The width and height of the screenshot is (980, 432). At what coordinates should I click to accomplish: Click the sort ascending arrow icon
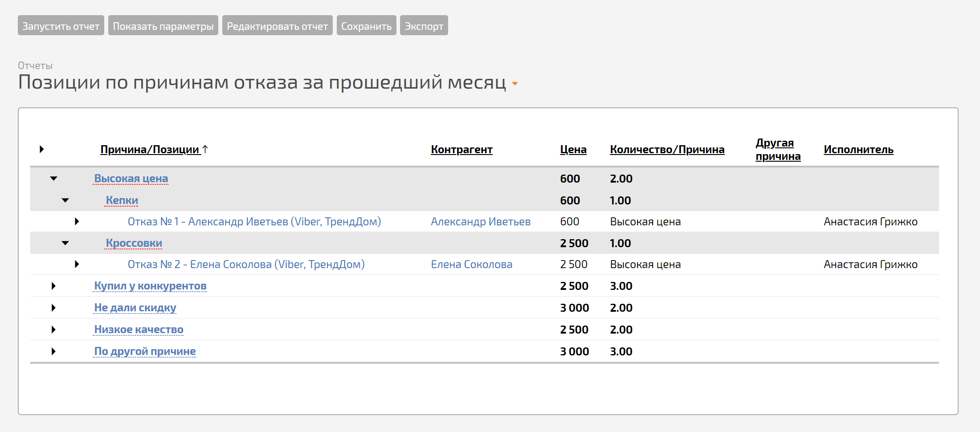(x=205, y=149)
